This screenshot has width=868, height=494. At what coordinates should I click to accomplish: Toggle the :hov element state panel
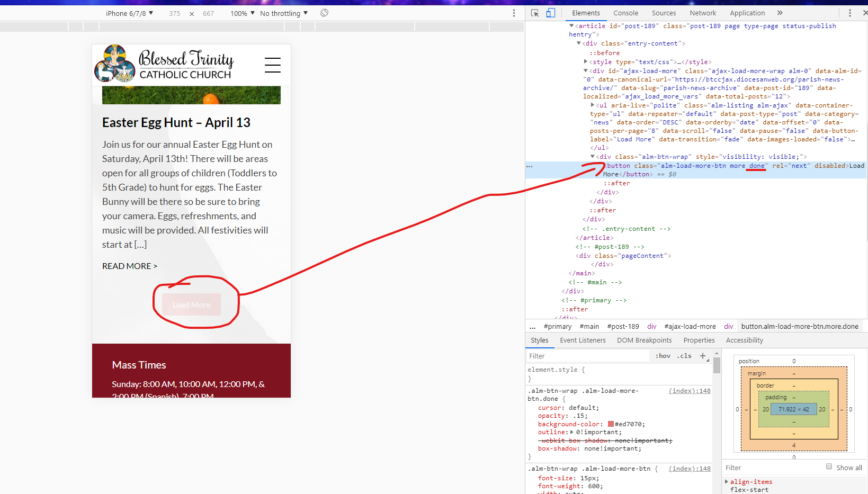pos(663,356)
